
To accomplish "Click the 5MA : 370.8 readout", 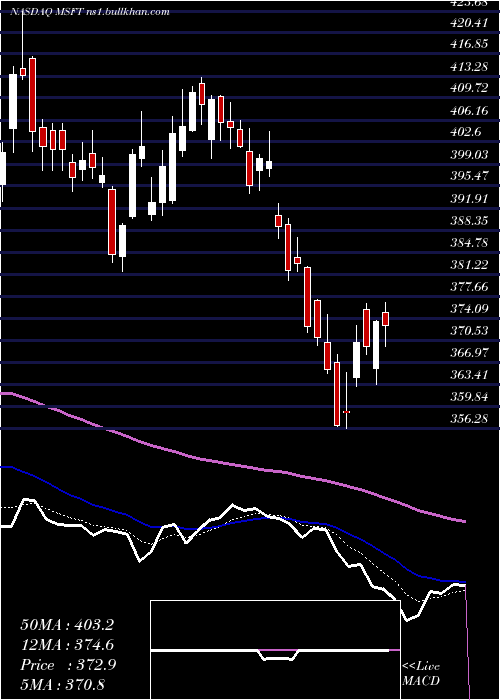I will pyautogui.click(x=62, y=684).
